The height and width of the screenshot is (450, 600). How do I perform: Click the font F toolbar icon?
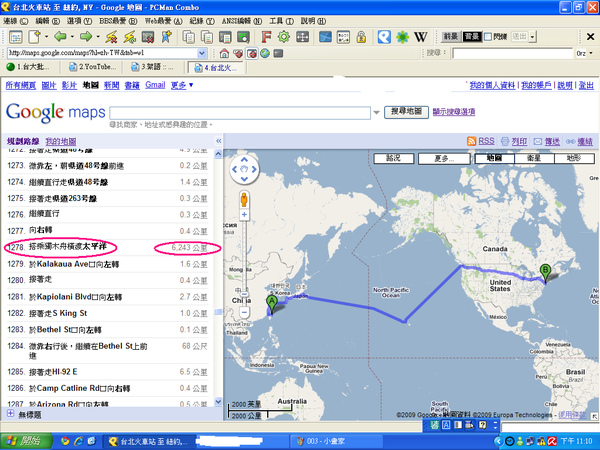coord(266,37)
